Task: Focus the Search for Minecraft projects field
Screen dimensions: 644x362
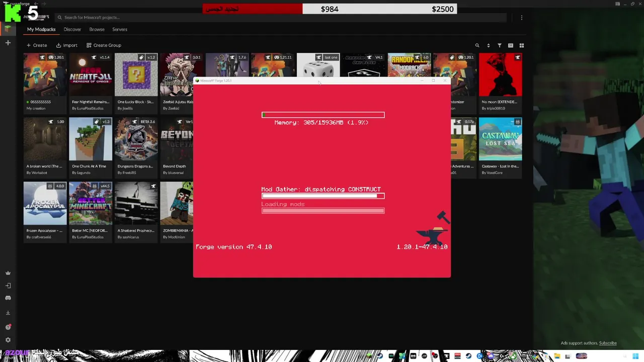Action: 280,17
